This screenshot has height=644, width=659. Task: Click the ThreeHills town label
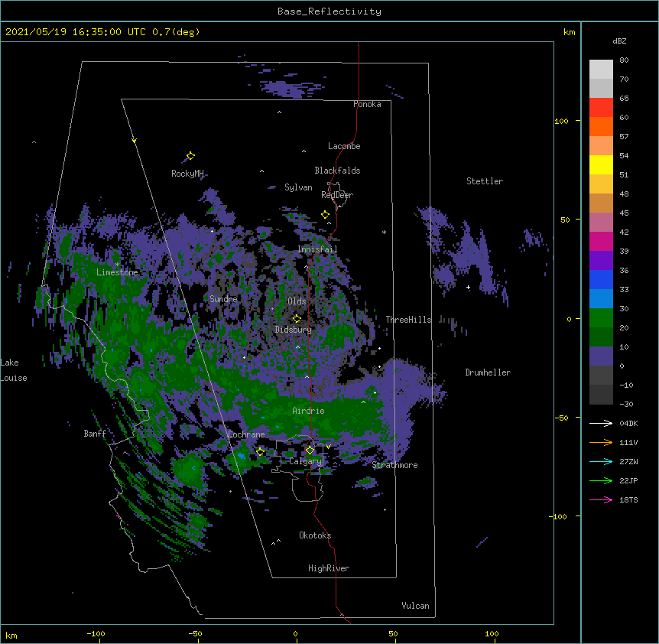pos(409,320)
